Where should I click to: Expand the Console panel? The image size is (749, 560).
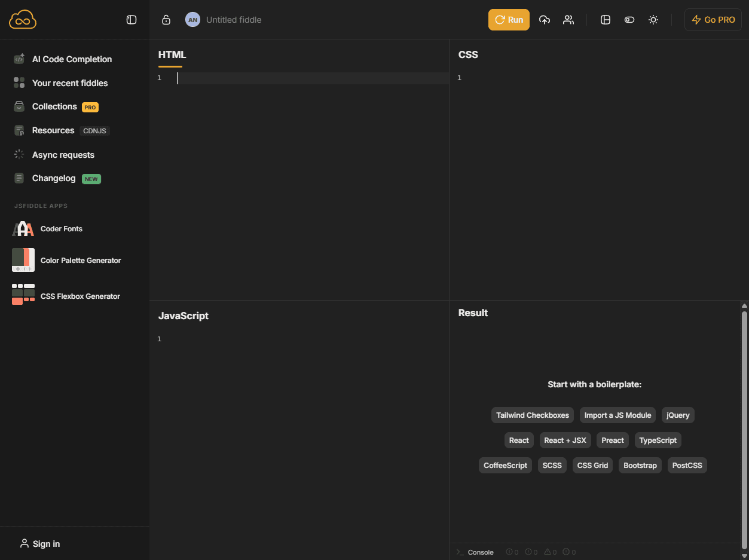point(481,552)
